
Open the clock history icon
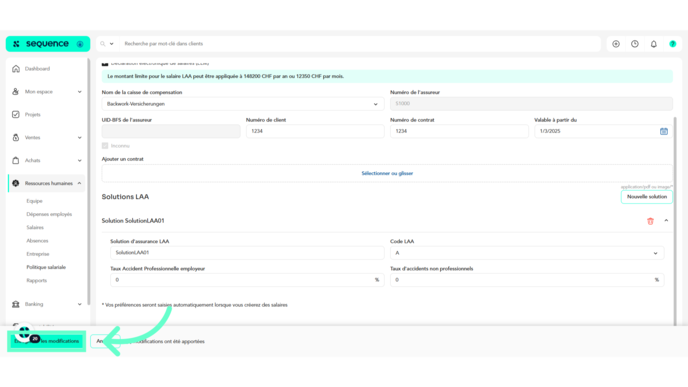(x=634, y=44)
